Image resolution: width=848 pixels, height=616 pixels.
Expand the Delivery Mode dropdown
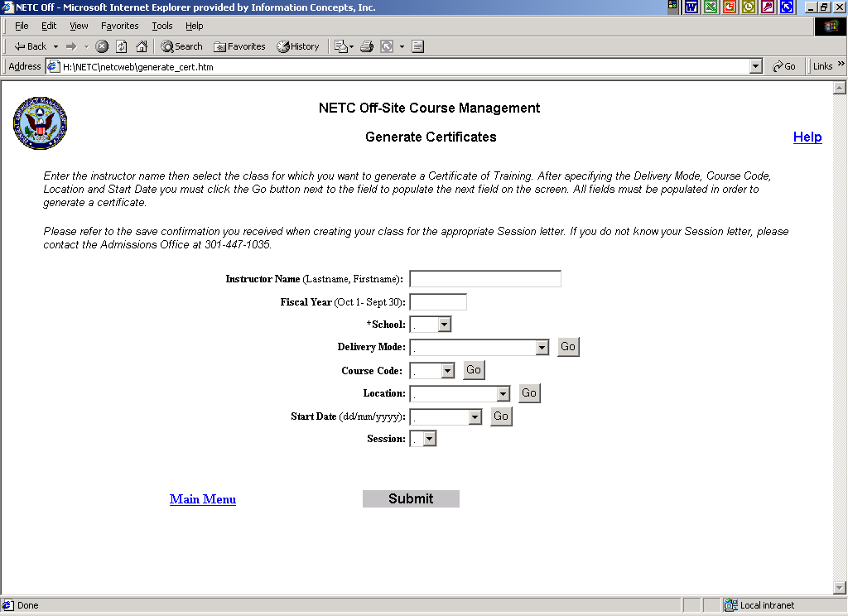(x=542, y=348)
